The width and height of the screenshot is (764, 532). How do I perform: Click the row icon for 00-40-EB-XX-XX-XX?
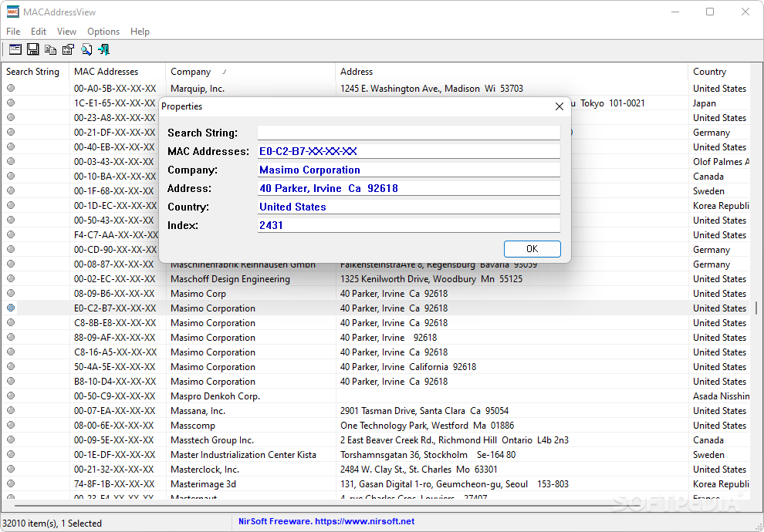[11, 146]
